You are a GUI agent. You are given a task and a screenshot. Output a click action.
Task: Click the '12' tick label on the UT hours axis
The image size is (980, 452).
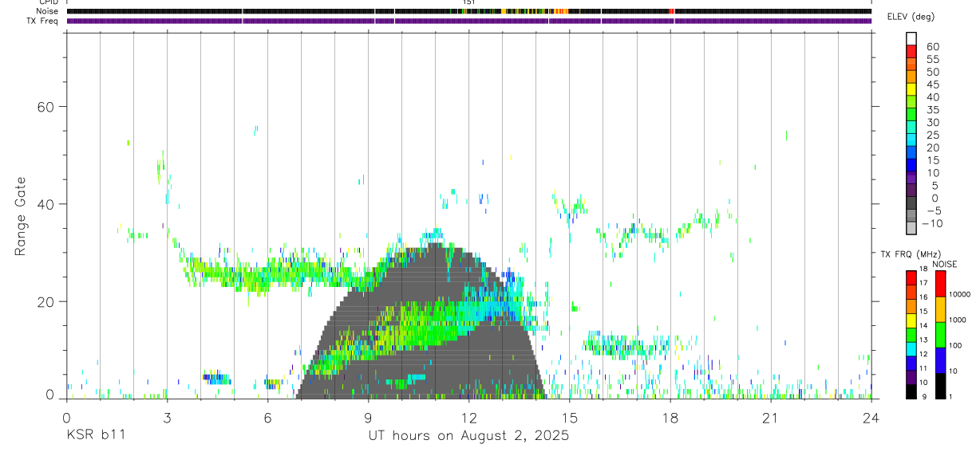click(x=468, y=417)
